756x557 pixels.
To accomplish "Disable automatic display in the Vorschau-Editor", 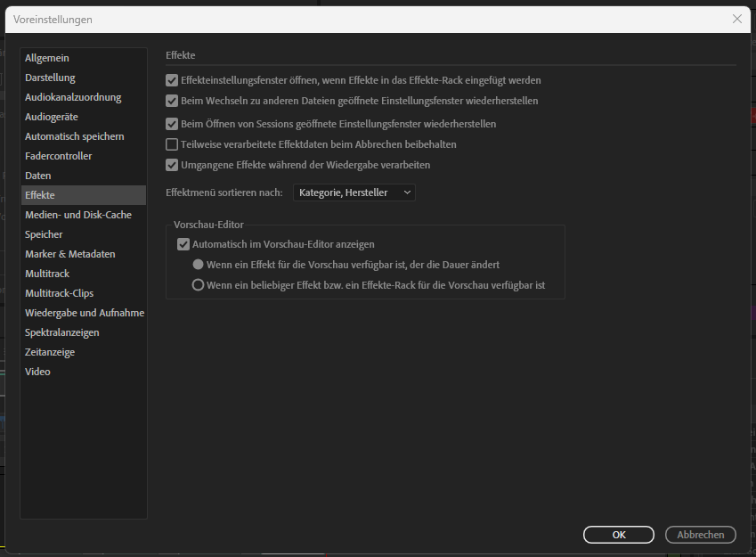I will 183,243.
